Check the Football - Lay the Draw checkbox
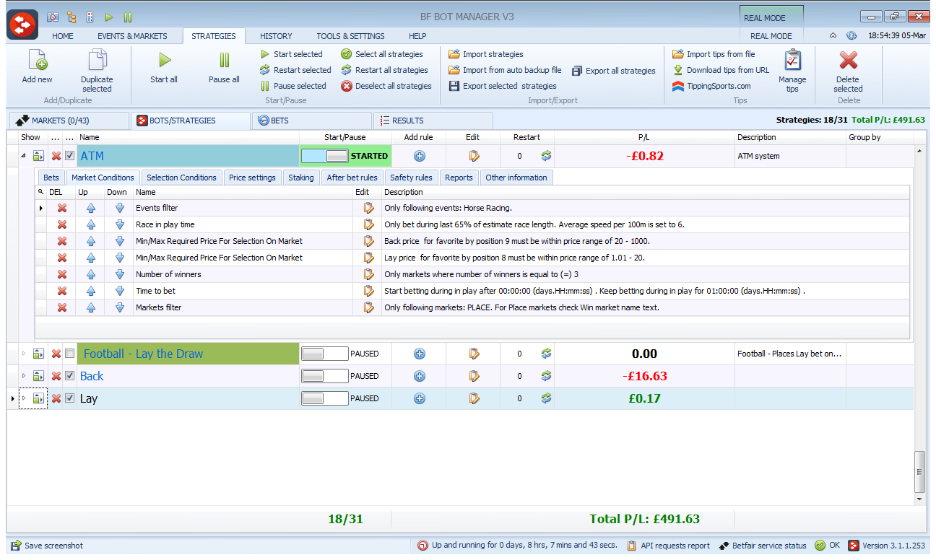Viewport: 936px width, 560px height. click(x=69, y=354)
